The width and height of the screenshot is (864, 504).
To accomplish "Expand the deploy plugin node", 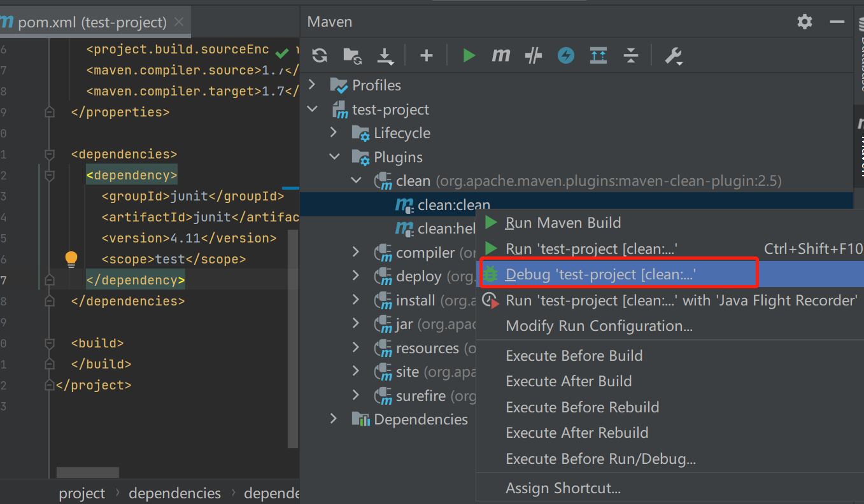I will 356,276.
